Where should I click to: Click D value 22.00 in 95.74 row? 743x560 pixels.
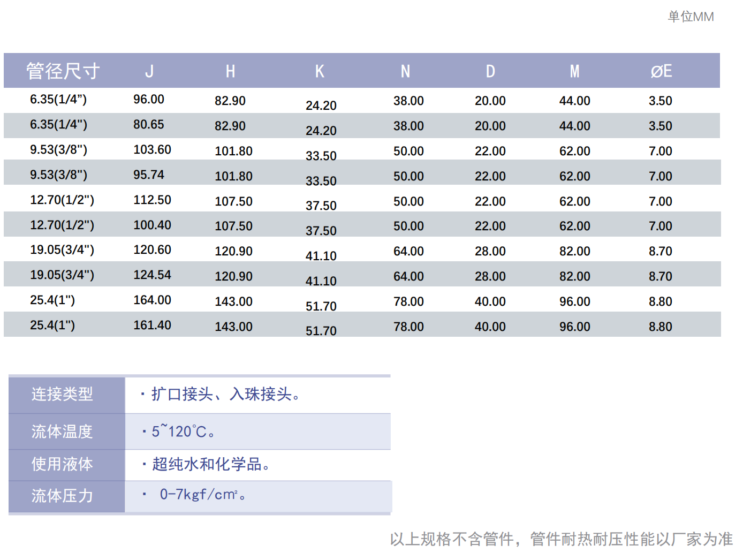point(490,176)
